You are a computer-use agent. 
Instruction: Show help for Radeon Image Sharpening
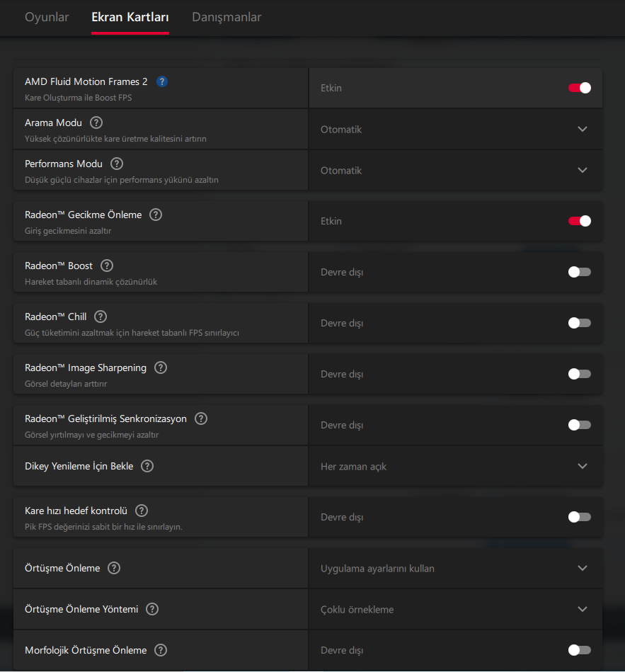tap(161, 368)
